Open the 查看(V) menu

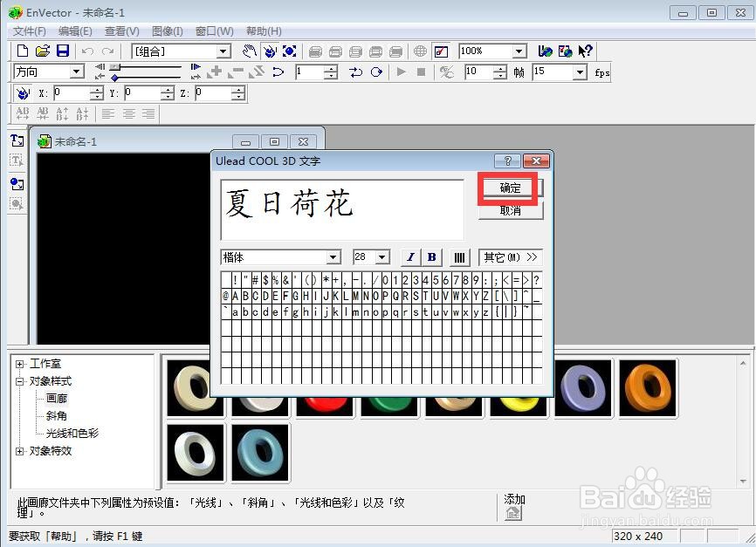122,31
